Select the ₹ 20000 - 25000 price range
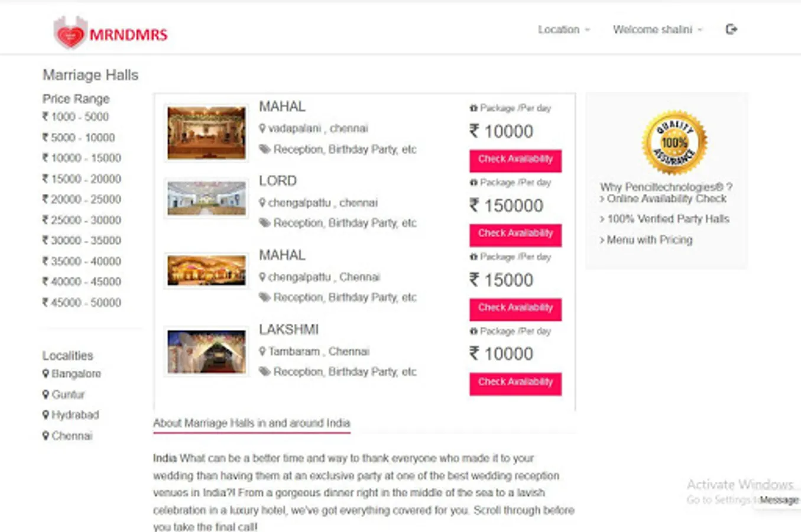Screen dimensions: 801x532 pos(82,199)
